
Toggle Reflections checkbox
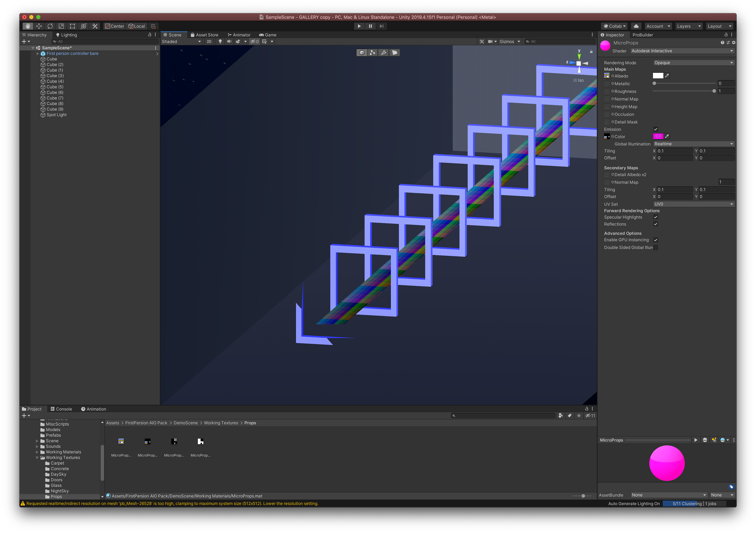[x=656, y=224]
